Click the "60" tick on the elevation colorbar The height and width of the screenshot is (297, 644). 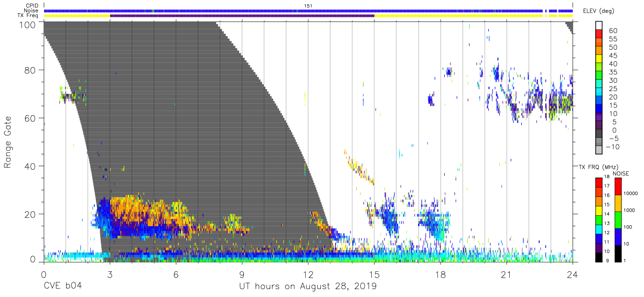pos(613,31)
